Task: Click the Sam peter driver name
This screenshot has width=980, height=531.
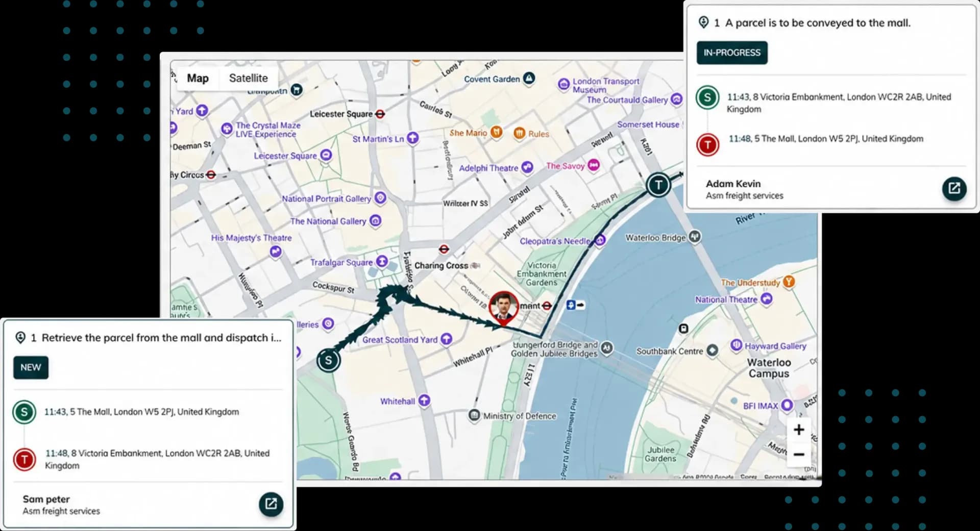Action: point(46,499)
